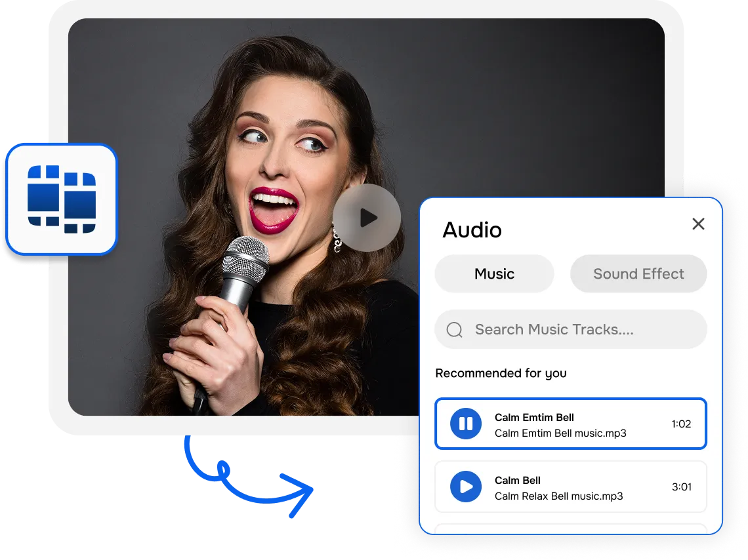Click the play button overlay on the video
The width and height of the screenshot is (748, 560).
click(366, 217)
